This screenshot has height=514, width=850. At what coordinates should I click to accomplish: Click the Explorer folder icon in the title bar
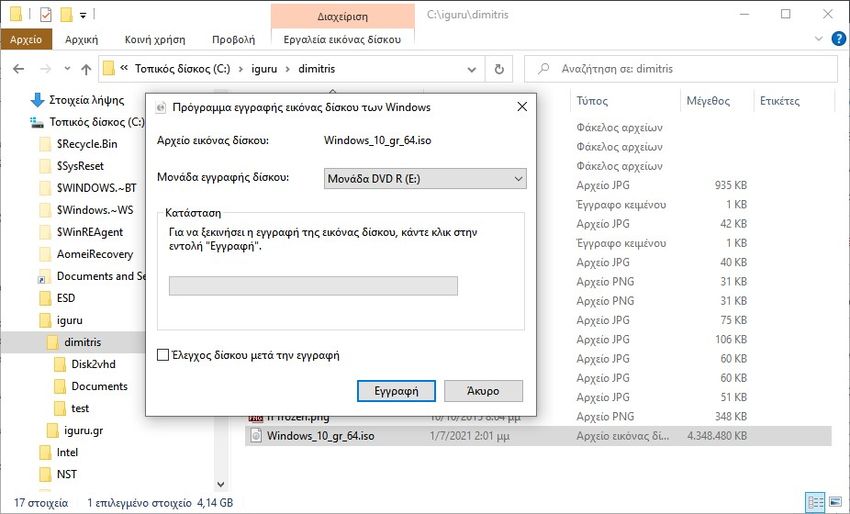tap(16, 14)
